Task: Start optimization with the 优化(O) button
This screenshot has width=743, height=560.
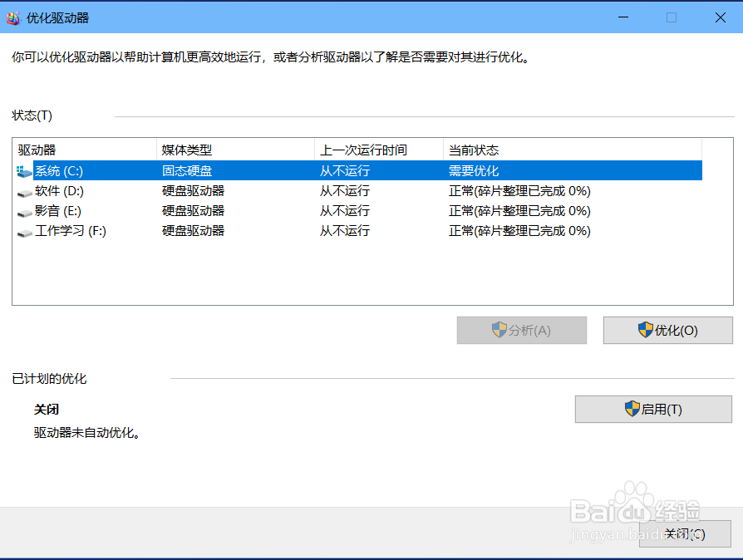Action: point(667,330)
